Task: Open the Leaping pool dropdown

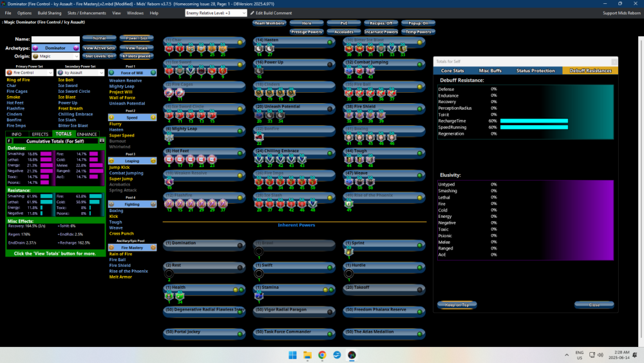Action: tap(132, 161)
